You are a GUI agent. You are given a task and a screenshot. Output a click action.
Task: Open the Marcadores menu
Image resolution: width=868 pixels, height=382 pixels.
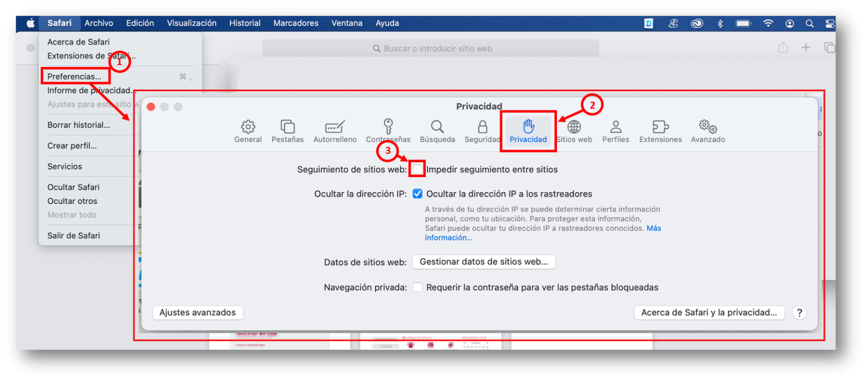[x=296, y=23]
